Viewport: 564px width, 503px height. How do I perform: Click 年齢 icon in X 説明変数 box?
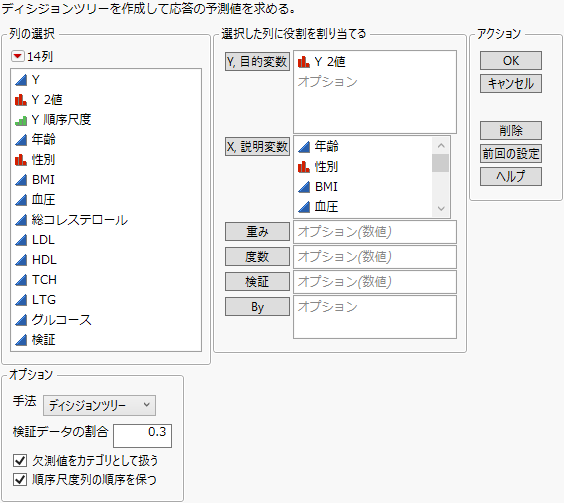click(304, 146)
